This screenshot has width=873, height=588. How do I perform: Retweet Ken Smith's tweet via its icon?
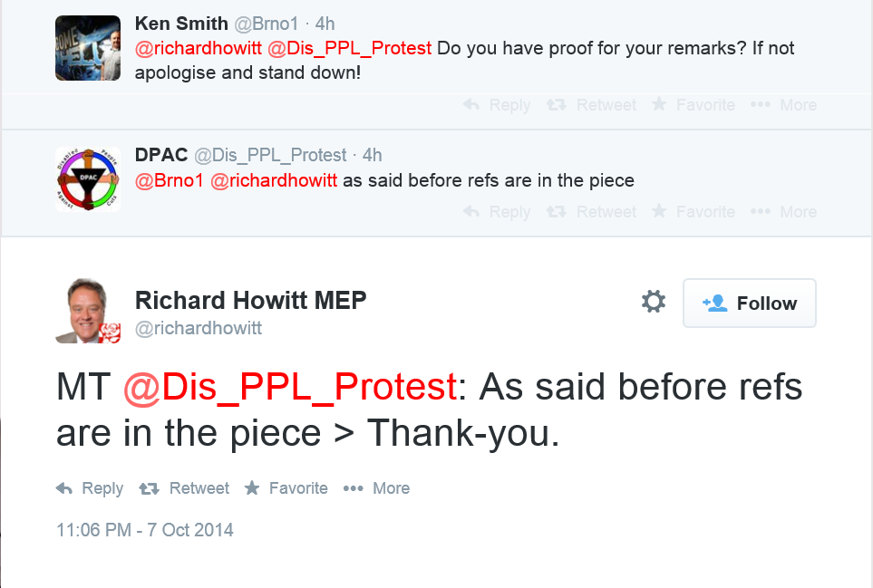tap(556, 104)
